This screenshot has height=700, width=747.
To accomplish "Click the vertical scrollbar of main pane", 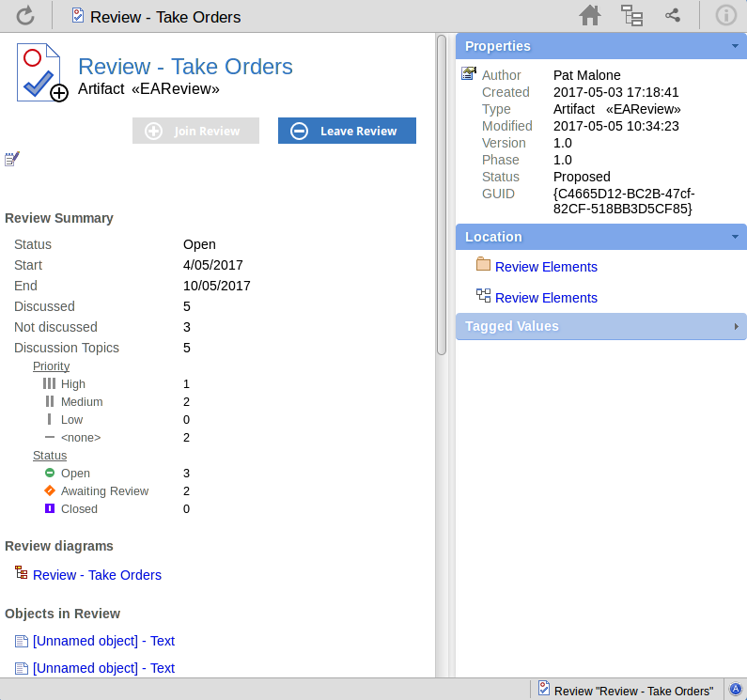I will pyautogui.click(x=442, y=197).
